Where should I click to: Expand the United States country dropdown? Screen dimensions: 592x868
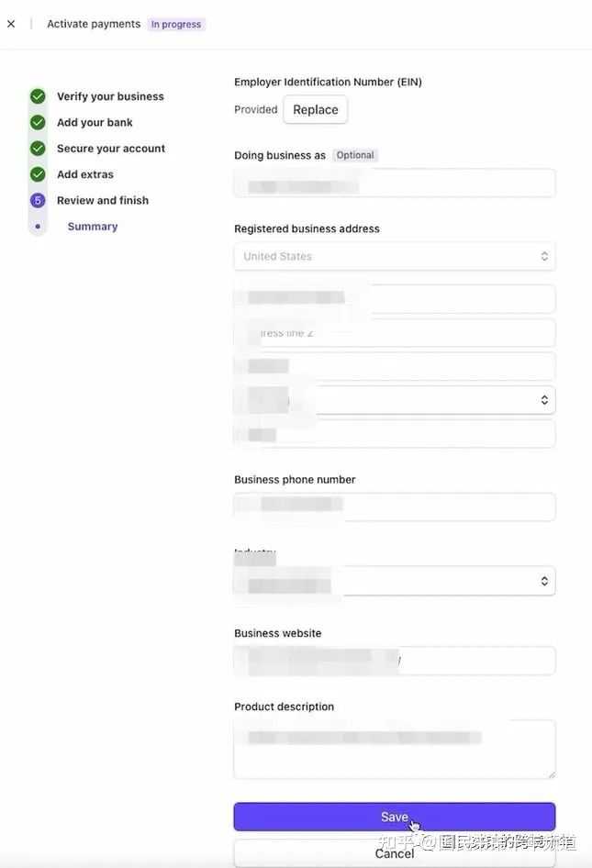tap(395, 256)
